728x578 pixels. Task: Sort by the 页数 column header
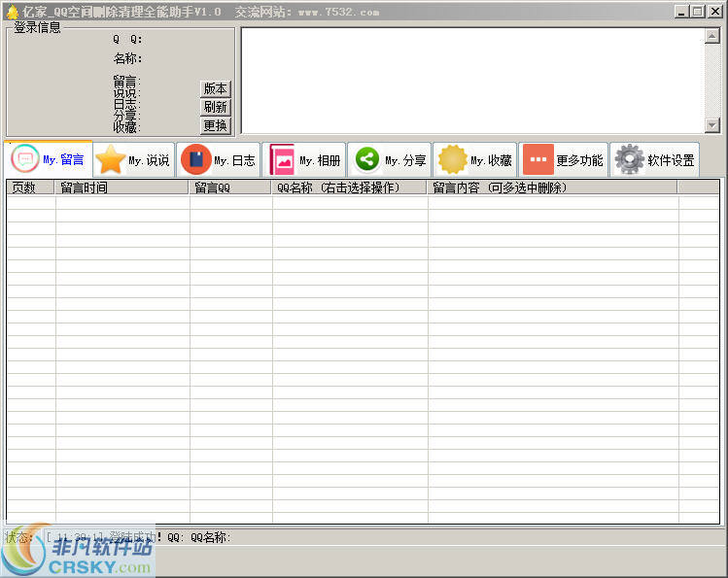31,187
